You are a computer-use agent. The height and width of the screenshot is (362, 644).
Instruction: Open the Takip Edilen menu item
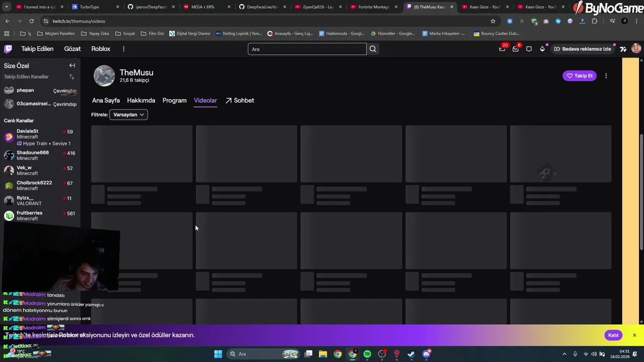[x=38, y=49]
